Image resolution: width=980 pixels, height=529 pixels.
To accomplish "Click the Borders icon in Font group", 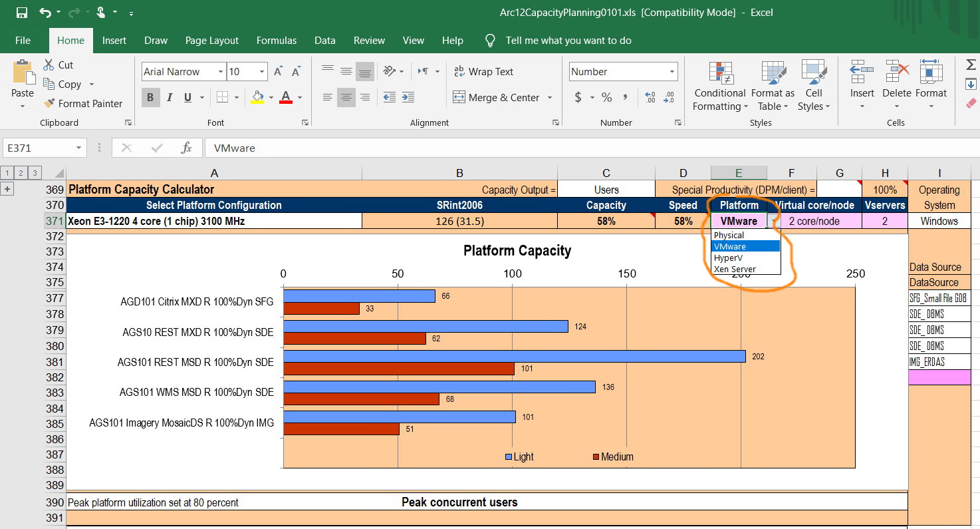I will point(223,97).
